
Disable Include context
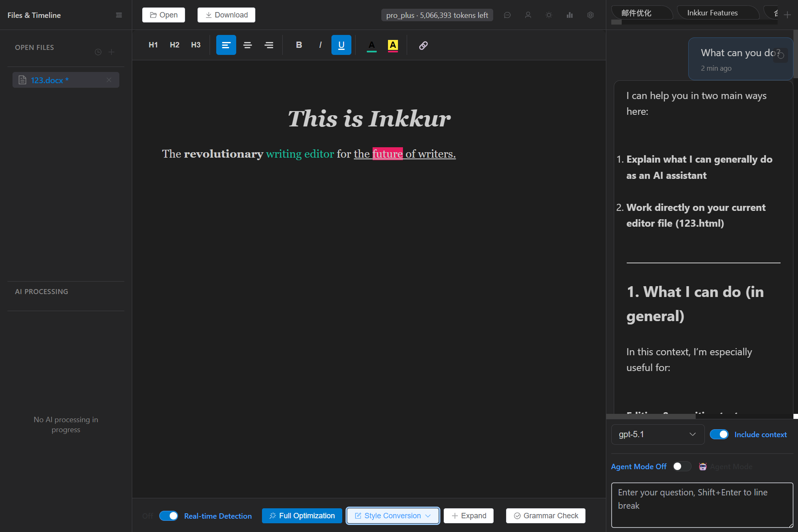(x=719, y=434)
